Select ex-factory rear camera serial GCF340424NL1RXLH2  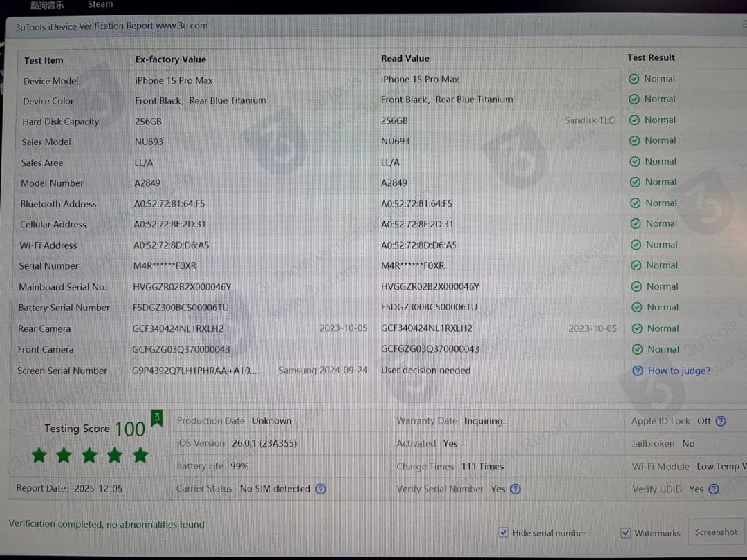pos(178,328)
